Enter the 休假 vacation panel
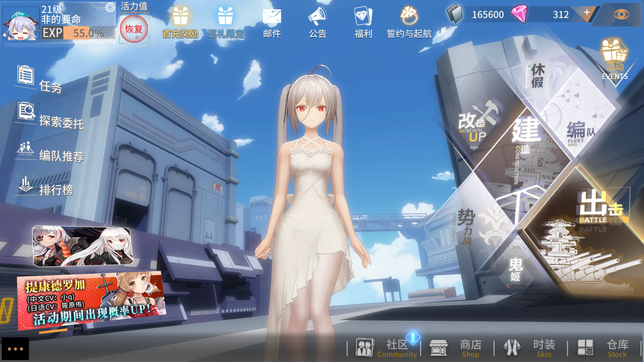 point(537,76)
